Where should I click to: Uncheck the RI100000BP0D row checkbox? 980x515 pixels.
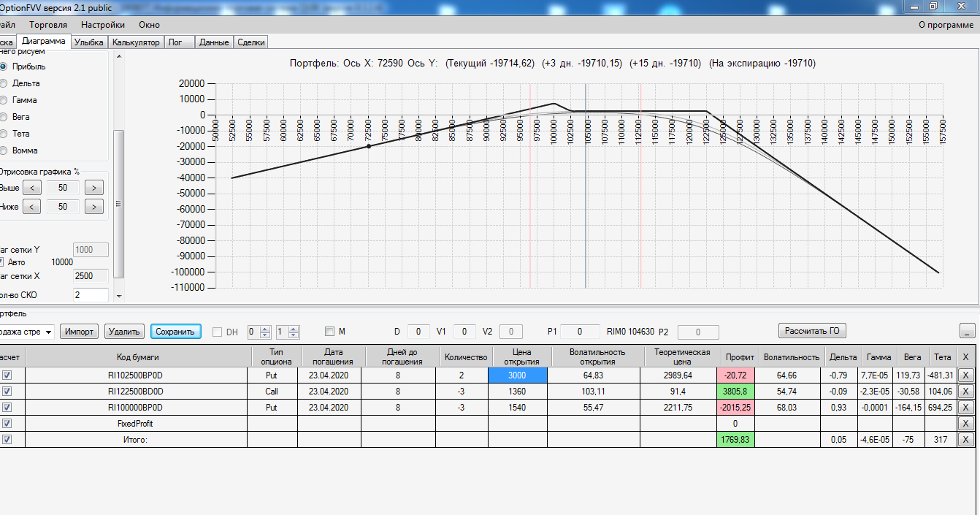[7, 407]
